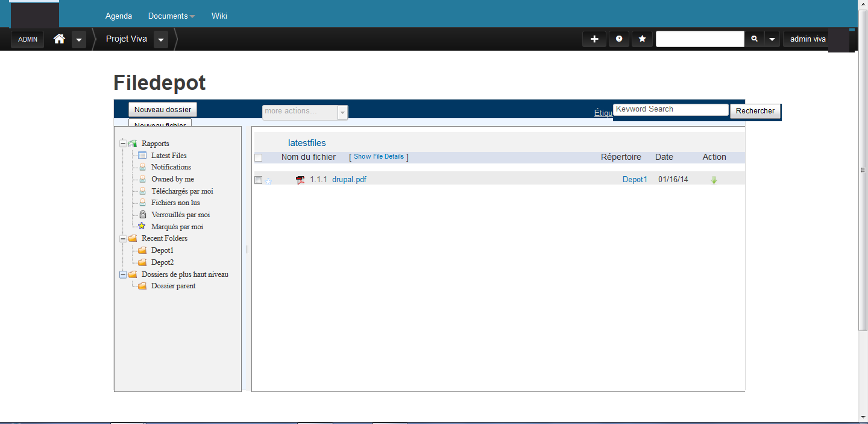Image resolution: width=868 pixels, height=424 pixels.
Task: Click the Date column header
Action: point(664,157)
